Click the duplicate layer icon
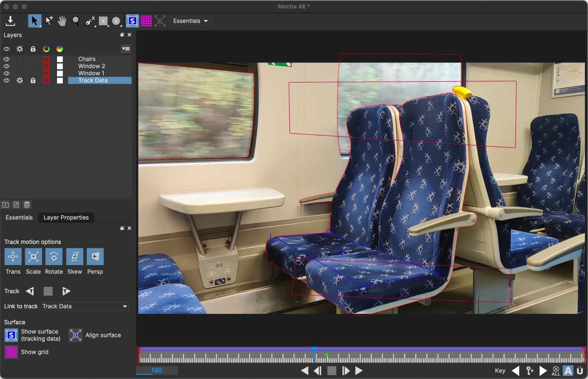 [16, 205]
